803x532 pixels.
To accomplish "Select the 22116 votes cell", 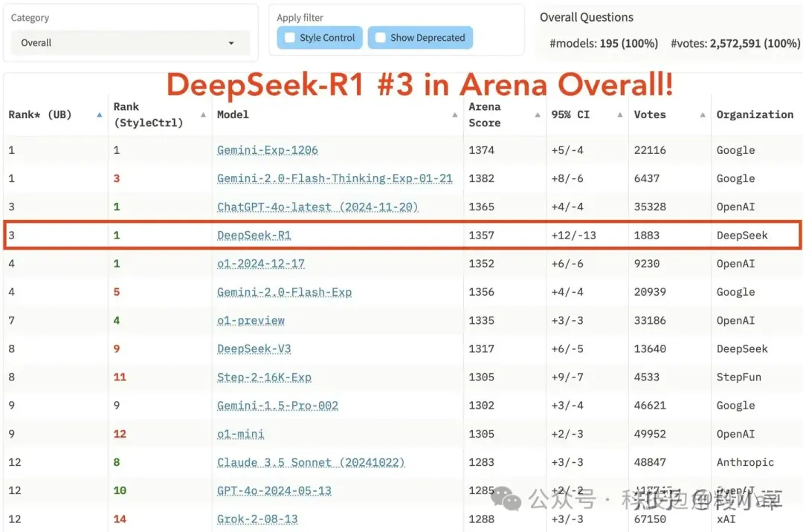I will tap(650, 150).
